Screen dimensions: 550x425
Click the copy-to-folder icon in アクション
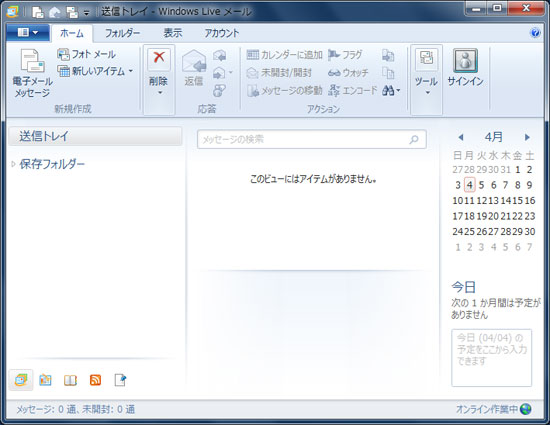(x=388, y=55)
